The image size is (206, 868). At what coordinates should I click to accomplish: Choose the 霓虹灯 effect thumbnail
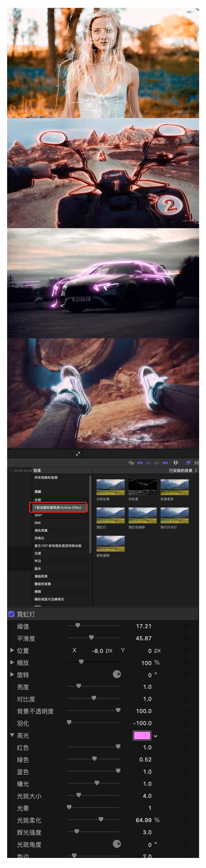click(x=110, y=515)
